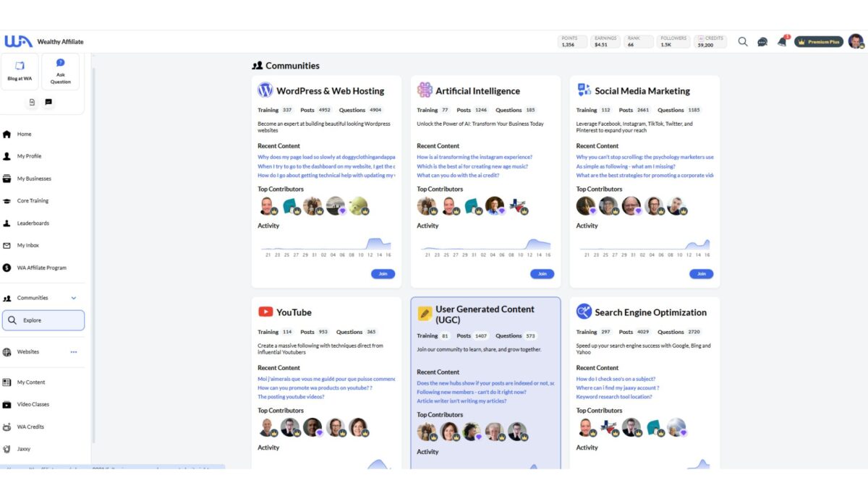The image size is (868, 488).
Task: Join the WordPress & Web Hosting community
Action: [x=383, y=274]
